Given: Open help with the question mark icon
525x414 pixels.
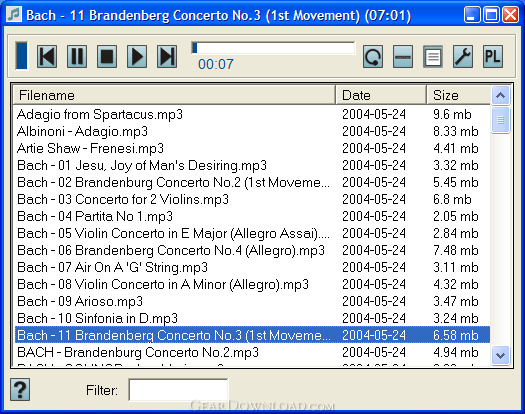Looking at the screenshot, I should [20, 390].
